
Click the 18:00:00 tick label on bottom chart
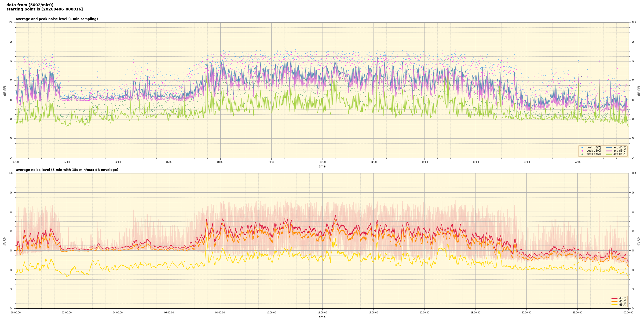pyautogui.click(x=475, y=313)
